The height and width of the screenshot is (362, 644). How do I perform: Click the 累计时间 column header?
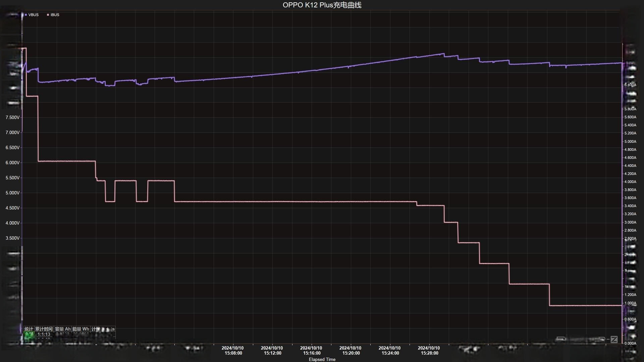(x=44, y=329)
